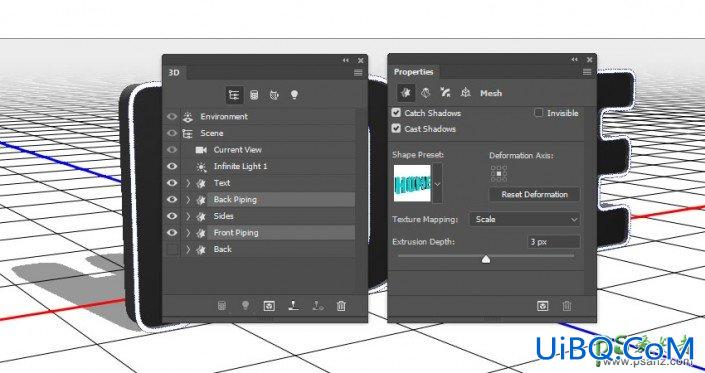Filter 3D panel by meshes
Viewport: 705px width, 373px height.
coord(254,95)
